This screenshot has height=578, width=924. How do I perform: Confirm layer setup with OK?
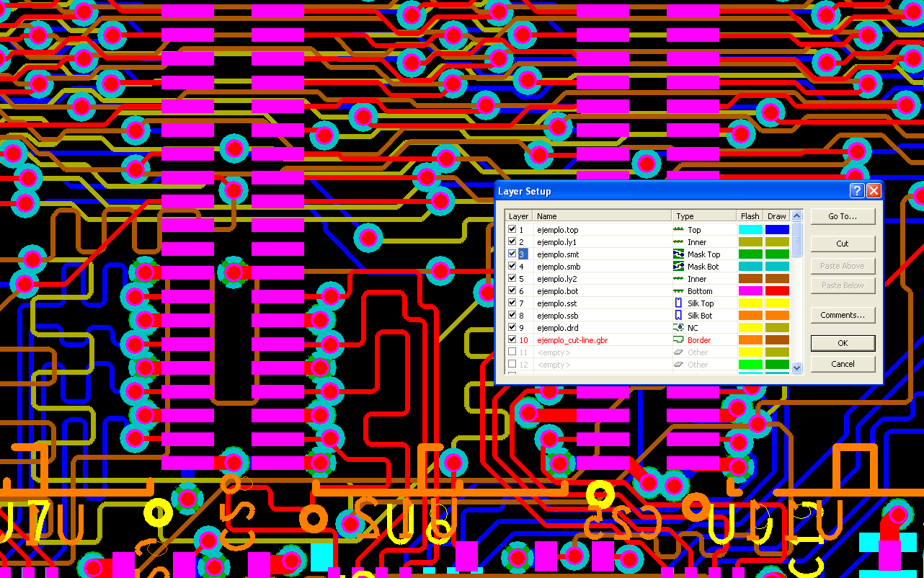click(x=843, y=343)
